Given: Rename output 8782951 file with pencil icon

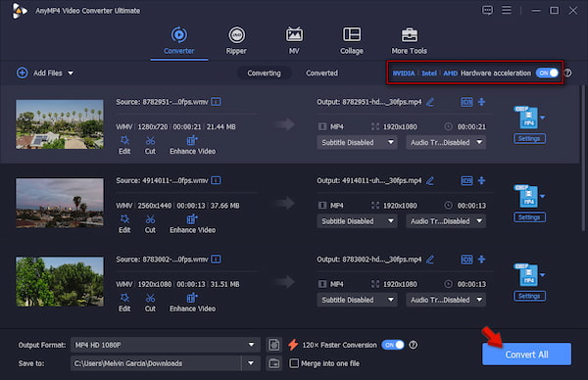Looking at the screenshot, I should (430, 102).
